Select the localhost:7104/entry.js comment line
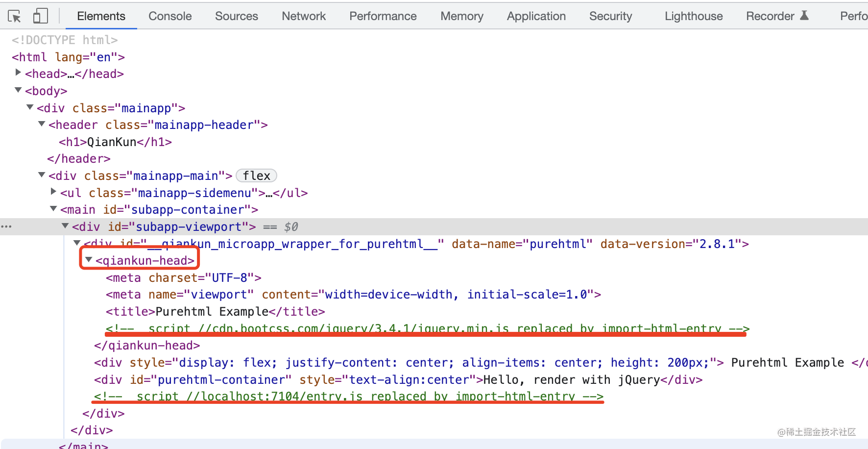 [349, 396]
